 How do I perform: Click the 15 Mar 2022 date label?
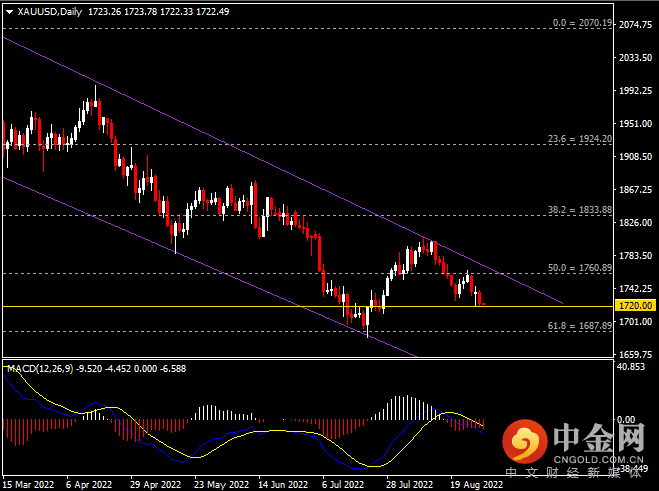point(29,485)
